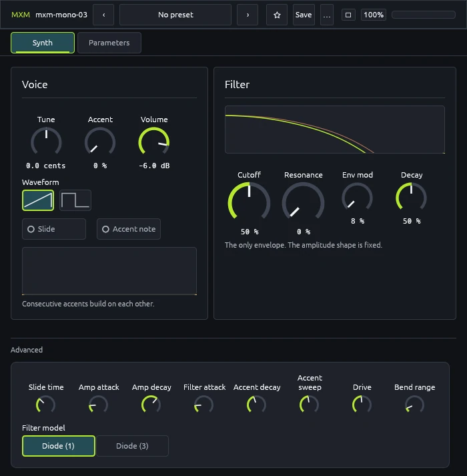Click the Bend range knob
Viewport: 467px width, 476px height.
[x=415, y=405]
